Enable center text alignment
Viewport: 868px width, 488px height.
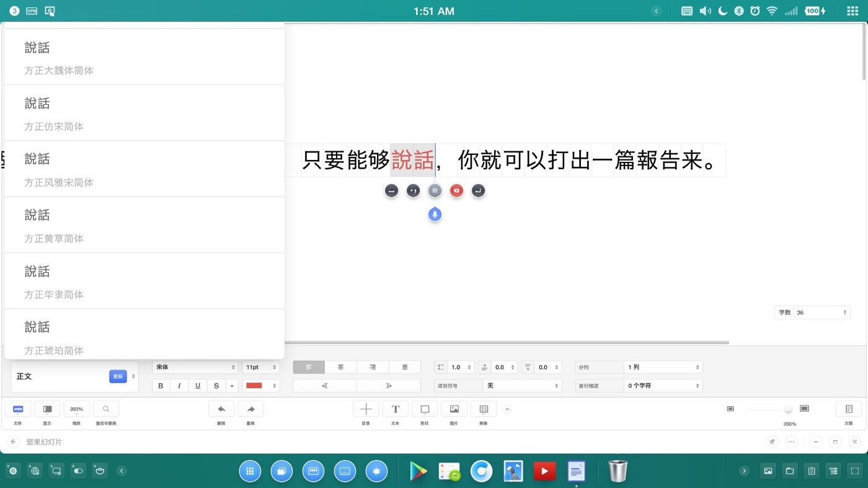(x=340, y=367)
